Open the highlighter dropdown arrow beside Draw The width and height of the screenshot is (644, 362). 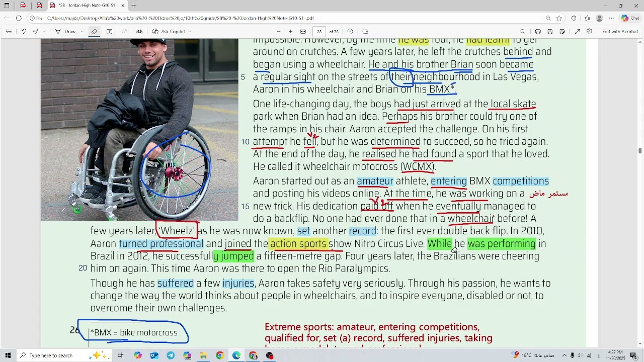click(x=44, y=31)
